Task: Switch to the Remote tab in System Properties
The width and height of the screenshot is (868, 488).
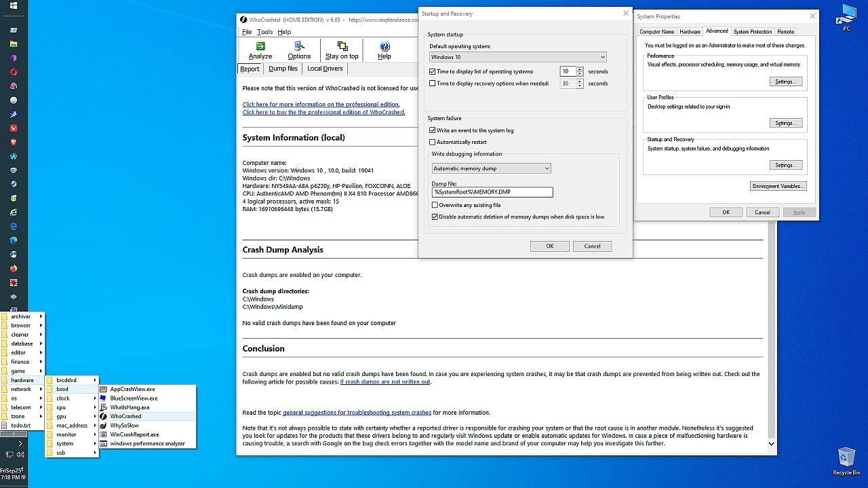Action: [785, 32]
